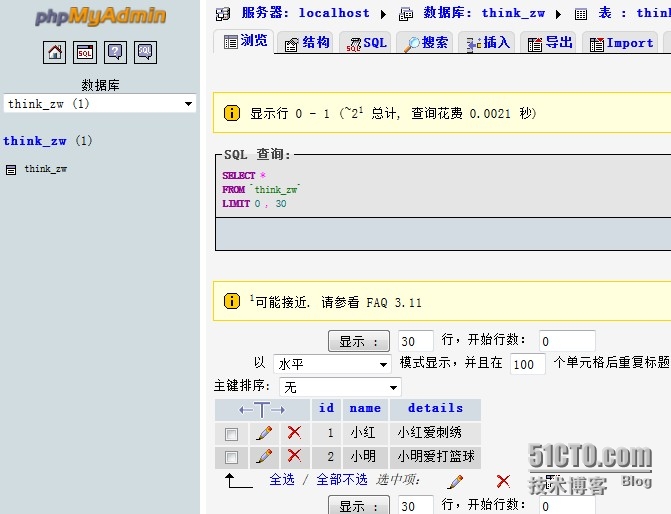Click delete red X for row 小明

[294, 455]
